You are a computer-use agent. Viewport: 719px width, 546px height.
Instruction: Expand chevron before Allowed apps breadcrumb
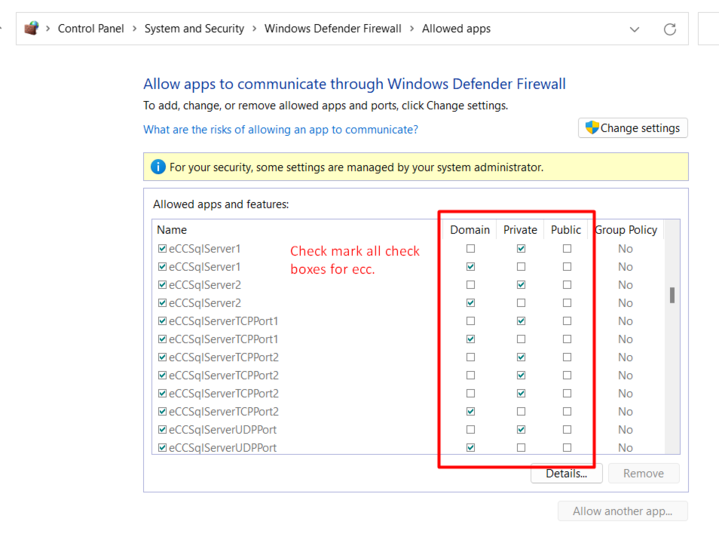(412, 28)
